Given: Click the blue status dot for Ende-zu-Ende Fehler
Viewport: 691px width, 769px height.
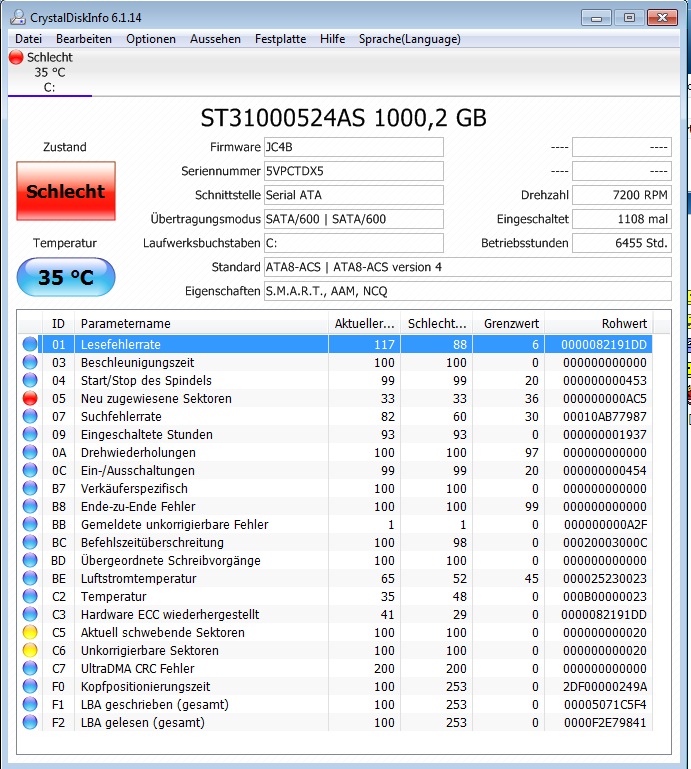Looking at the screenshot, I should point(30,506).
